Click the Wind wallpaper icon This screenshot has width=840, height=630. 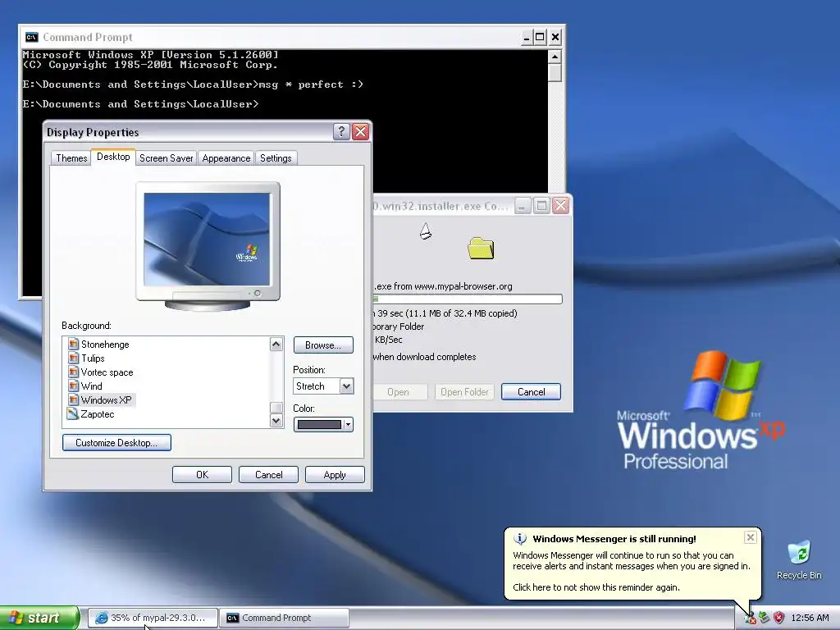73,386
